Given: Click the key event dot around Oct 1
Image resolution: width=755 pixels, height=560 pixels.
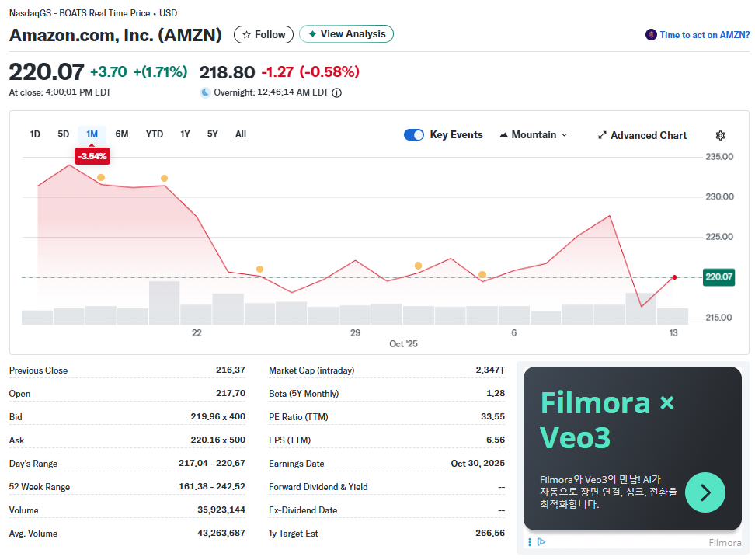Looking at the screenshot, I should coord(419,266).
